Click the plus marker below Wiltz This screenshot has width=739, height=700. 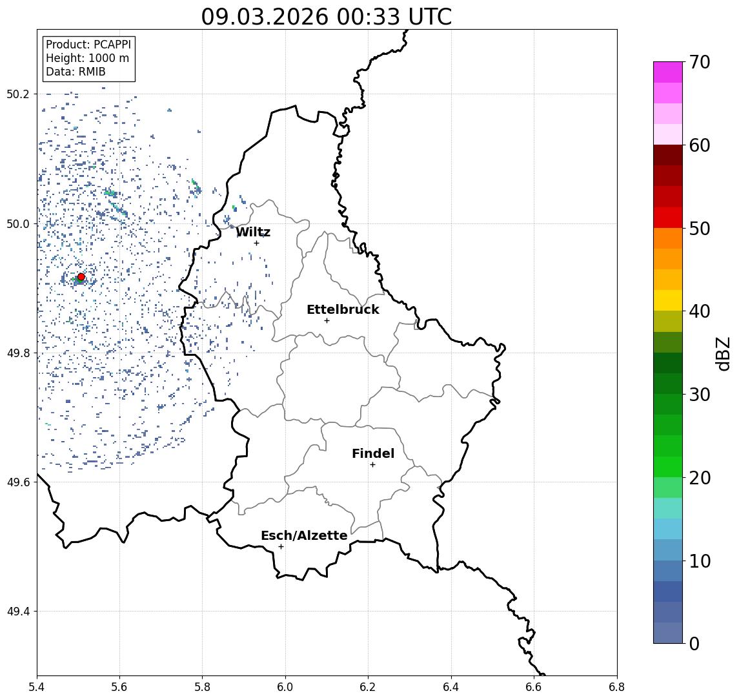point(256,243)
